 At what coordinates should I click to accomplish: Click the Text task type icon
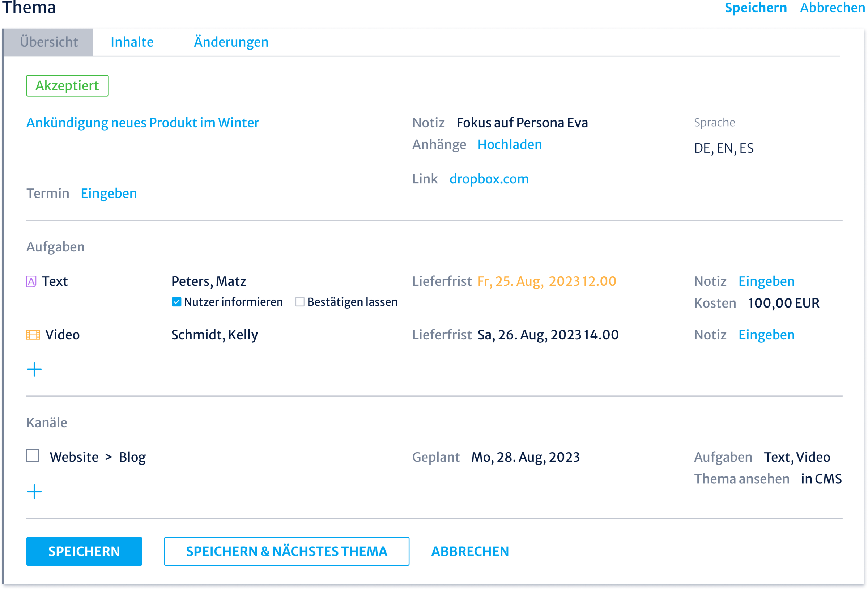31,281
